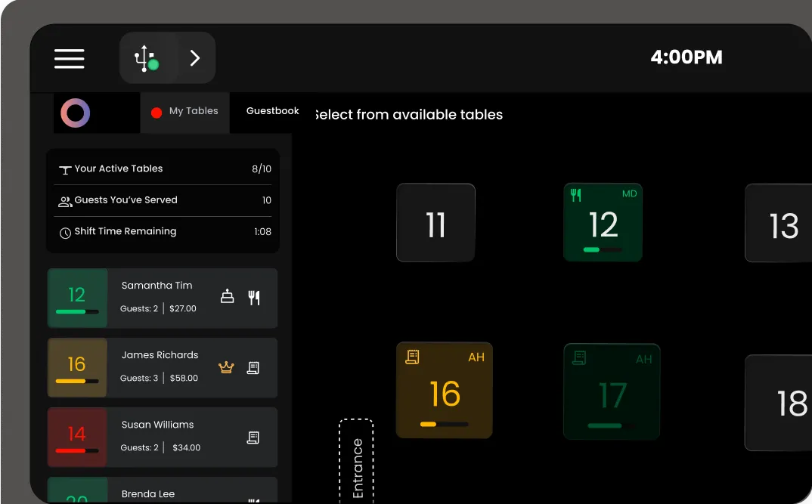Select table 14 card for Susan Williams
Viewport: 812px width, 504px height.
(x=163, y=438)
